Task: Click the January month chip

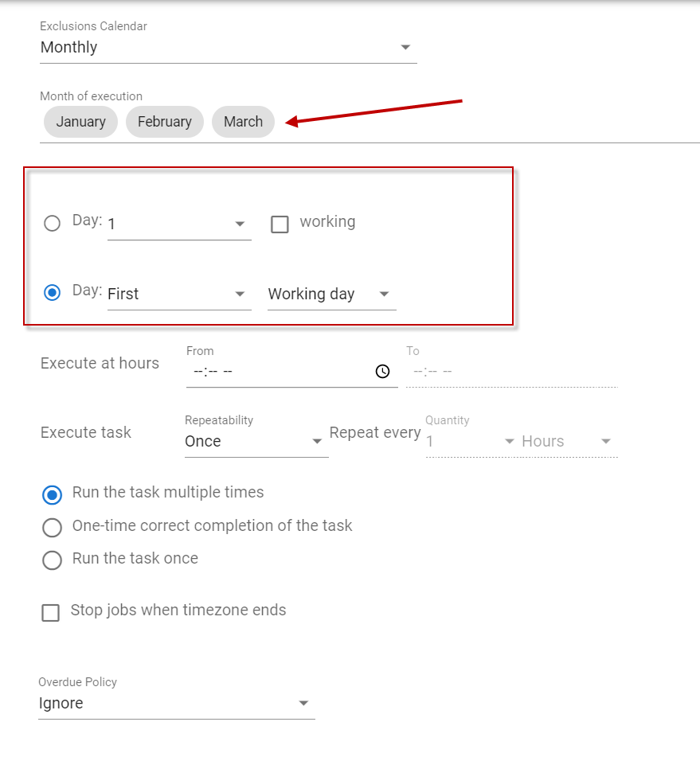Action: (80, 122)
